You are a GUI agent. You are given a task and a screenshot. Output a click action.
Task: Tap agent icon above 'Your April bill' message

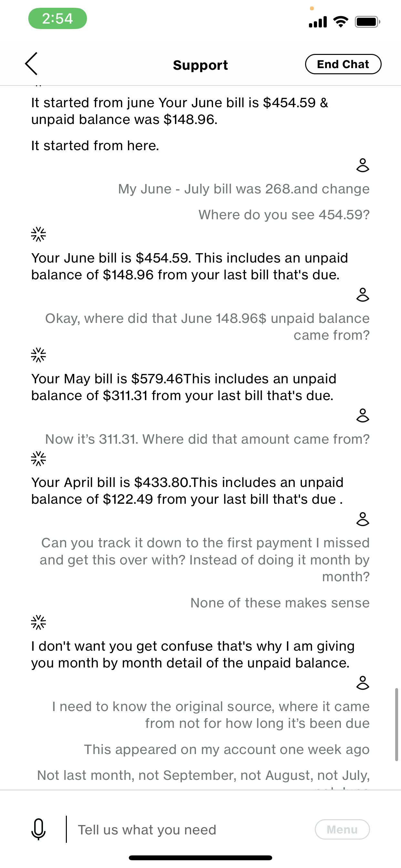[x=38, y=459]
